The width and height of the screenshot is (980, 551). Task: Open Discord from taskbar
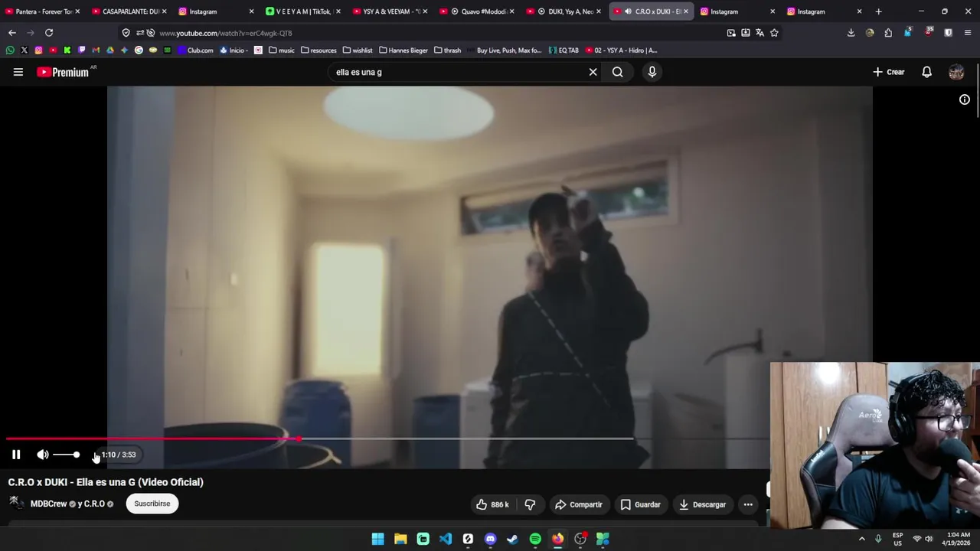[x=490, y=540]
